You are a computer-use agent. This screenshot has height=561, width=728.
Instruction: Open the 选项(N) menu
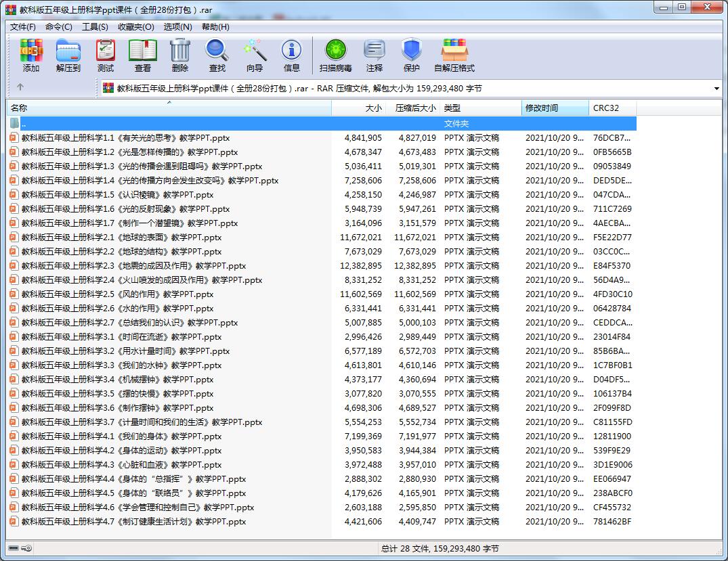click(x=177, y=27)
